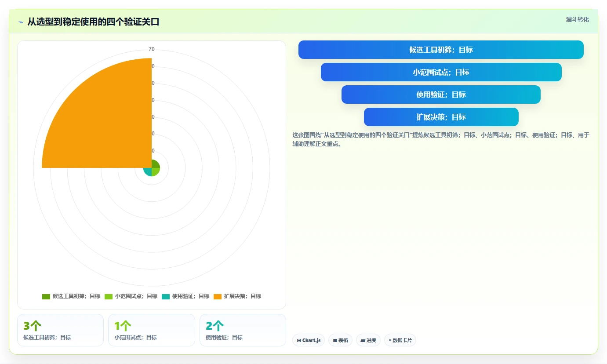Toggle 扩展决策；目标 legend entry in chart
The width and height of the screenshot is (607, 364).
(x=237, y=296)
